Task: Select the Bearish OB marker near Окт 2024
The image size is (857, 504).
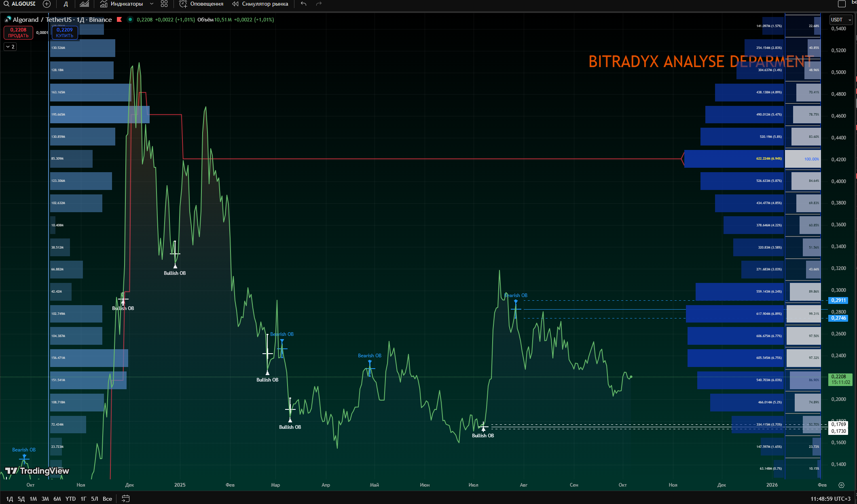Action: coord(24,450)
